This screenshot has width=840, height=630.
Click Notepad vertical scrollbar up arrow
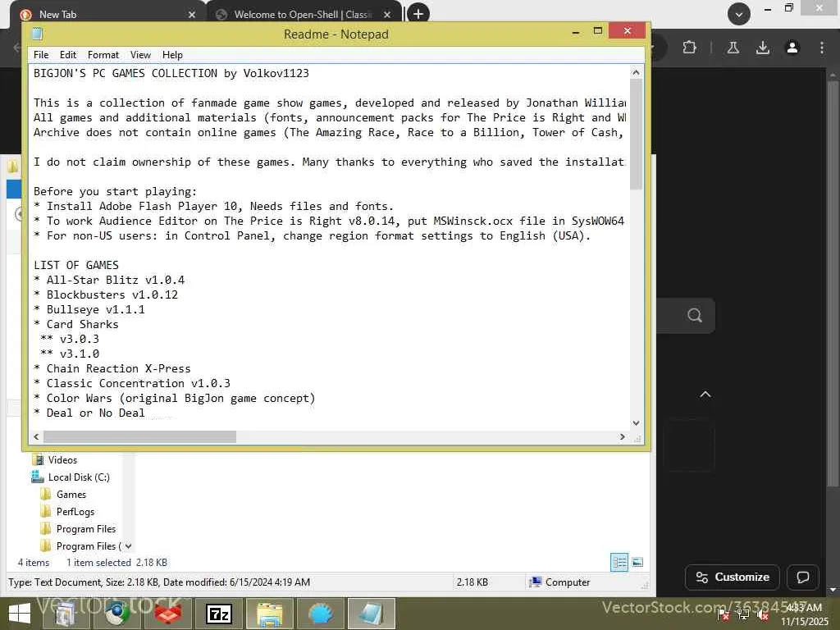click(636, 72)
